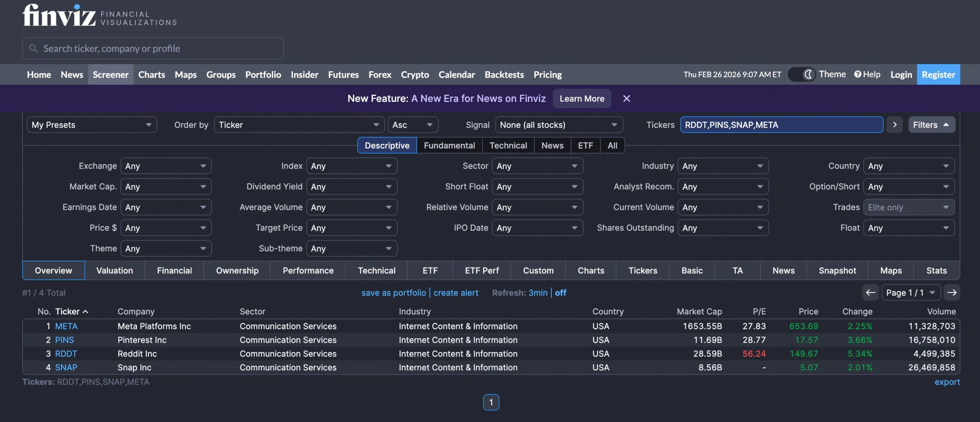Click the export link
Viewport: 980px width, 422px height.
click(947, 382)
